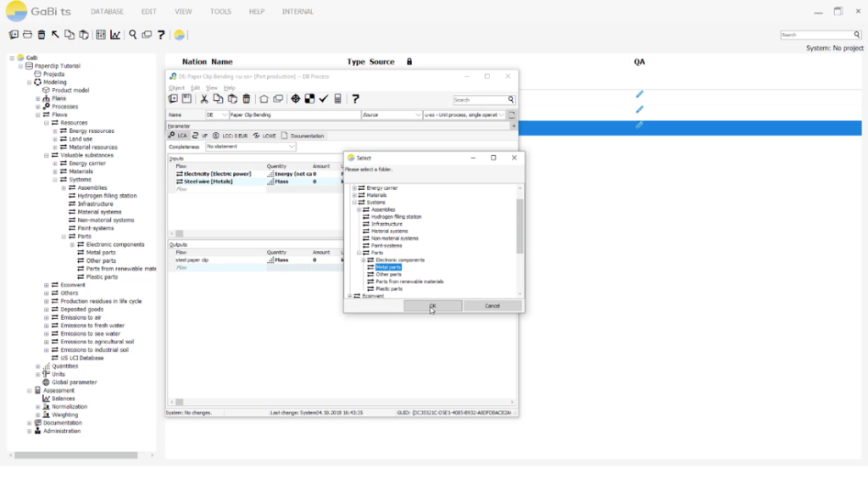This screenshot has height=485, width=868.
Task: Expand the Quantities node in the left tree
Action: (38, 366)
